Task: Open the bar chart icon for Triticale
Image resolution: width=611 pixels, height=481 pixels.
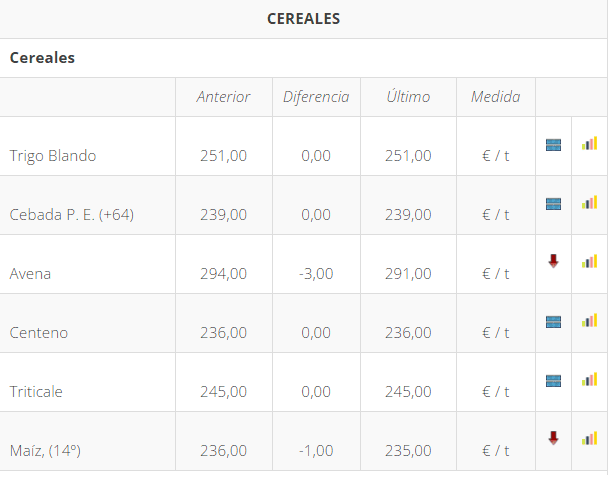Action: tap(590, 379)
